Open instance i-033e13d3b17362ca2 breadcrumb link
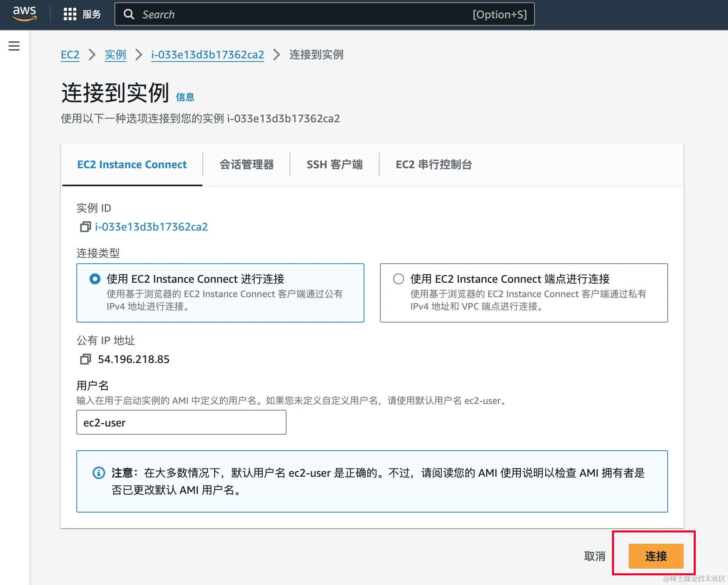Screen dimensions: 728x585 point(207,55)
